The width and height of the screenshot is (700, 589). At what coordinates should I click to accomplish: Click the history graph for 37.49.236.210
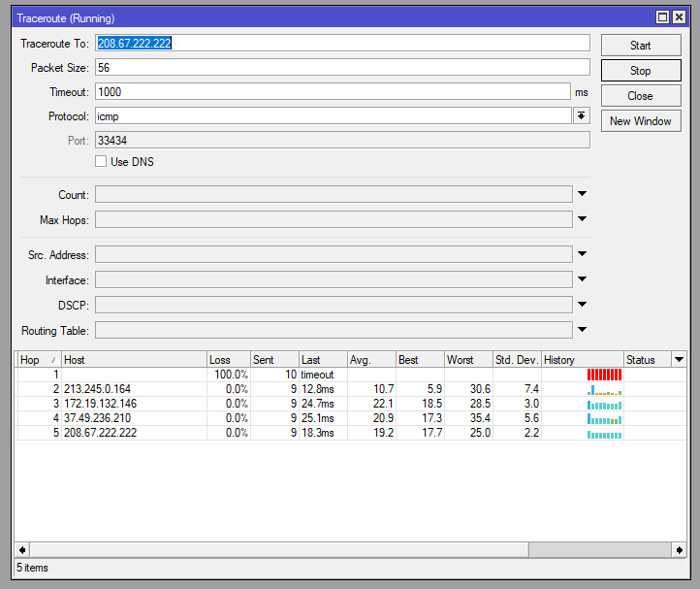pos(604,419)
